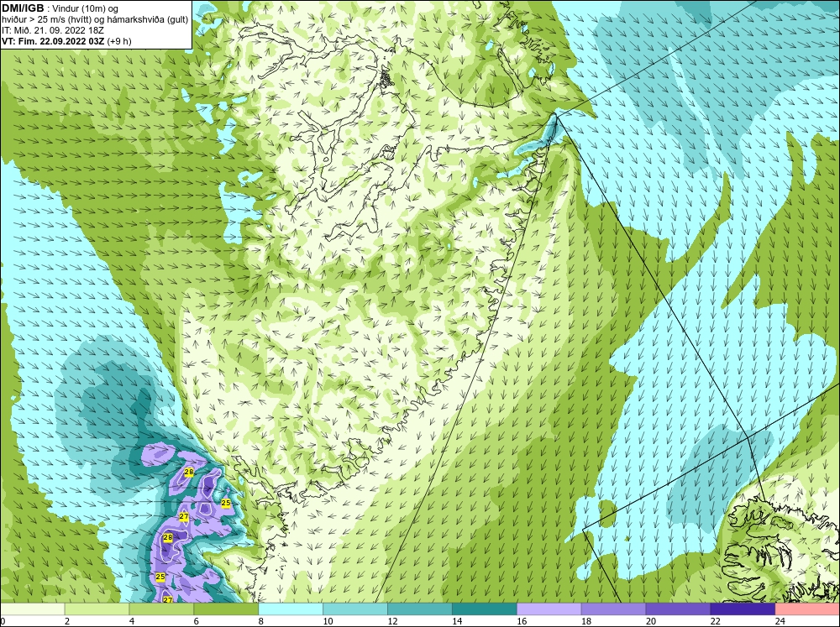The height and width of the screenshot is (627, 840).
Task: Click the light green 2–4 m/s legend swatch
Action: click(97, 609)
